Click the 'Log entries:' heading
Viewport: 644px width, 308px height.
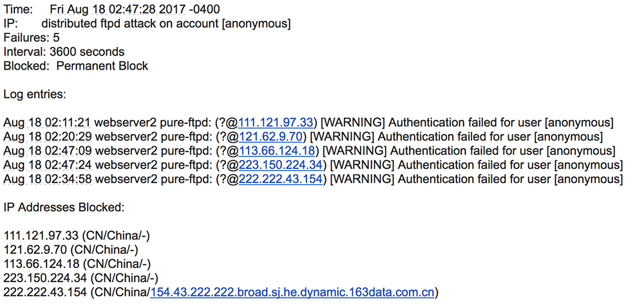35,95
